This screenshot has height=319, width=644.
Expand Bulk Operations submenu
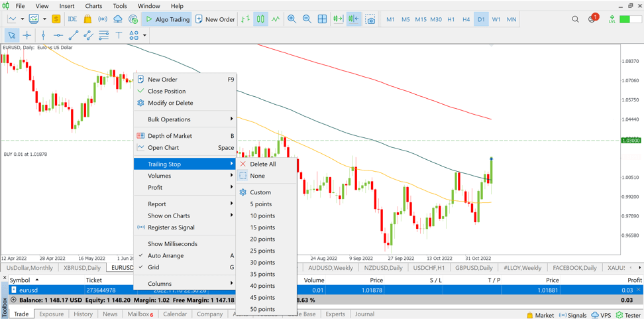[186, 119]
